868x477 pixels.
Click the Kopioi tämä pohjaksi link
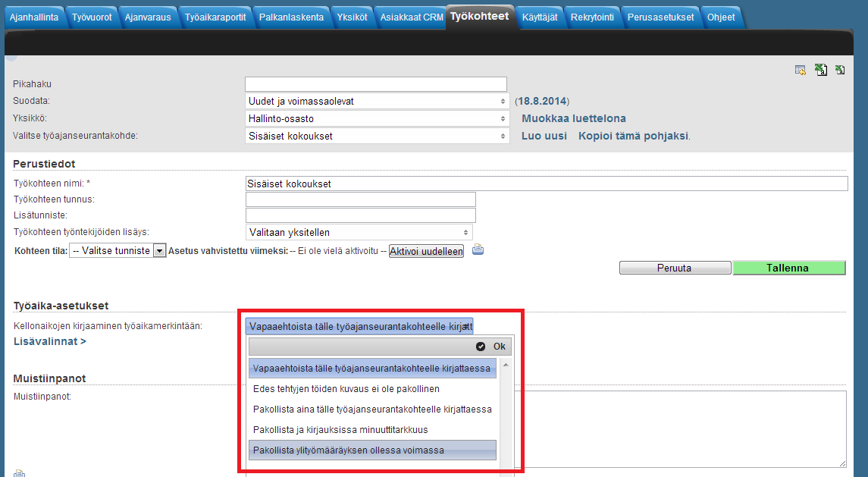pos(634,136)
